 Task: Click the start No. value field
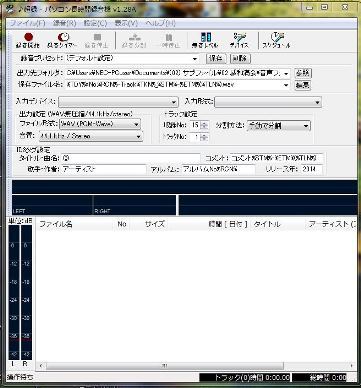195,126
